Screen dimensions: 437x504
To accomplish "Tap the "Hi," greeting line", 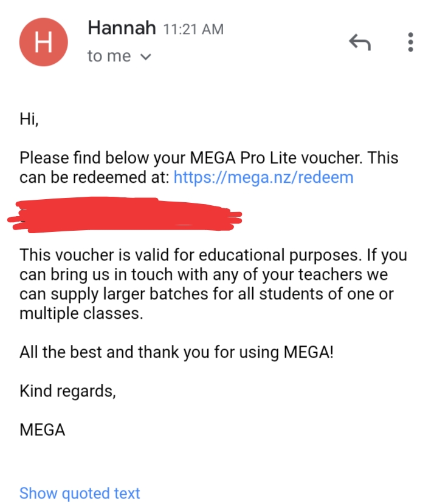I will pos(29,120).
